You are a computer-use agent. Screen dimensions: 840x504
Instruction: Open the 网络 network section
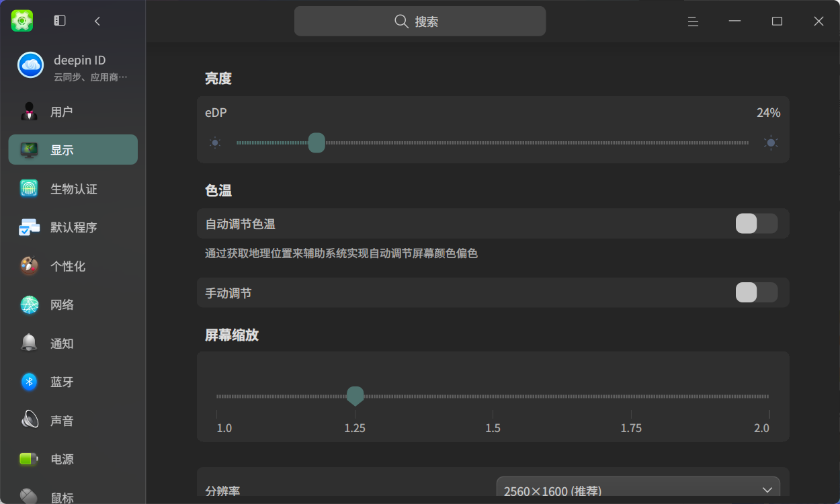pyautogui.click(x=73, y=304)
